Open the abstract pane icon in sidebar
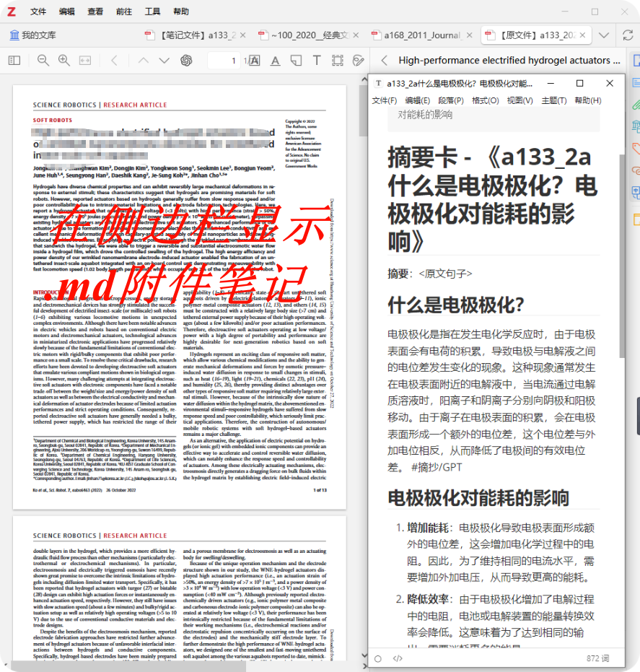The height and width of the screenshot is (672, 640). coord(636,82)
